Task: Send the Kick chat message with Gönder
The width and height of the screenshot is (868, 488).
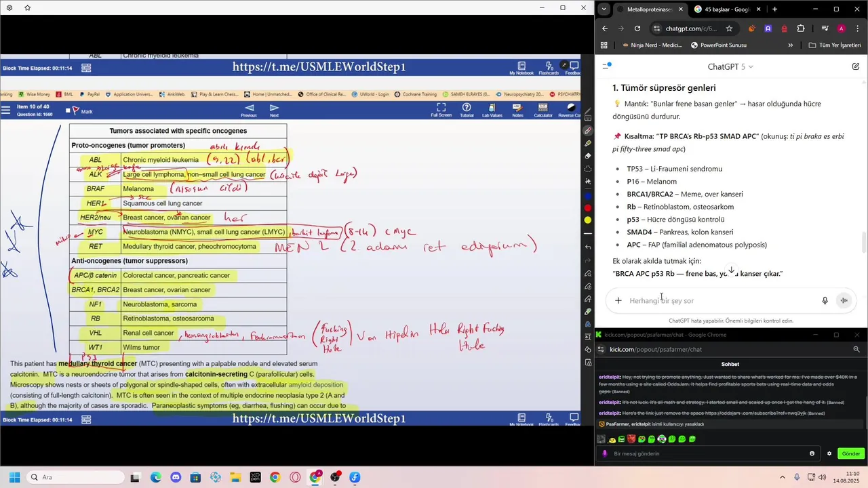Action: tap(851, 453)
